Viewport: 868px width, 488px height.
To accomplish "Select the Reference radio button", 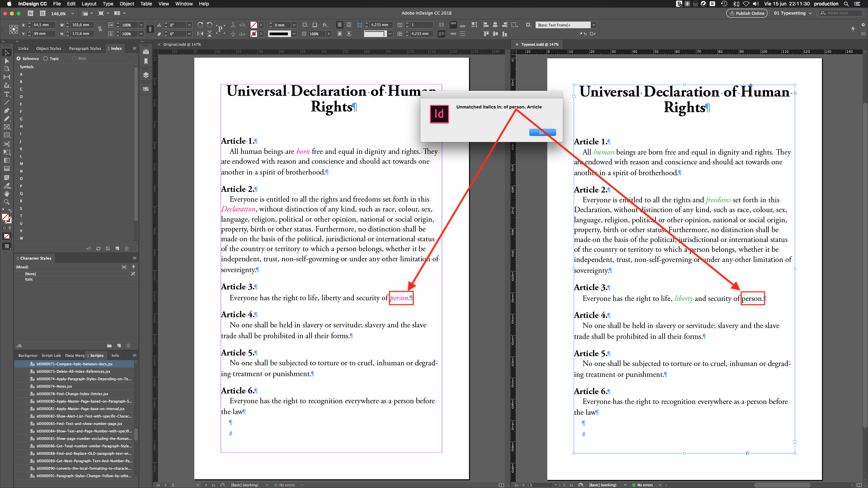I will (19, 59).
